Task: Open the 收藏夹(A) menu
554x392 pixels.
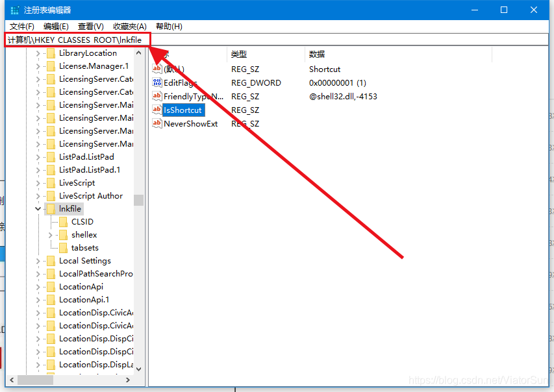Action: pyautogui.click(x=130, y=27)
